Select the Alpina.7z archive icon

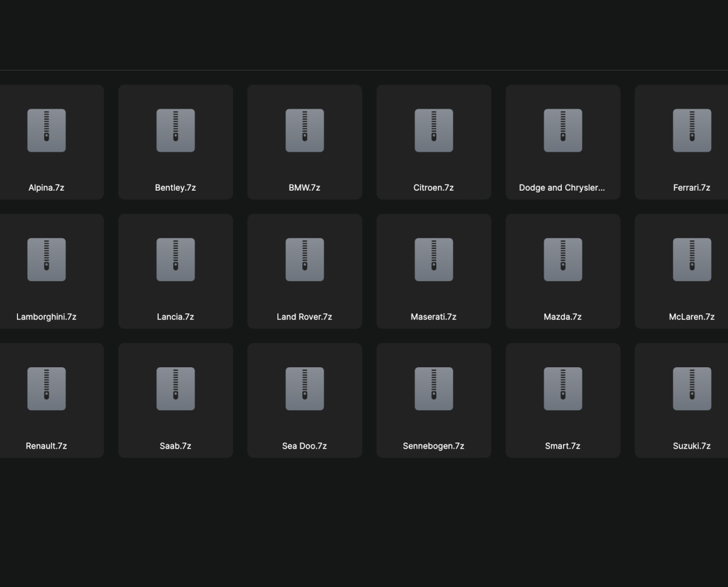coord(46,130)
